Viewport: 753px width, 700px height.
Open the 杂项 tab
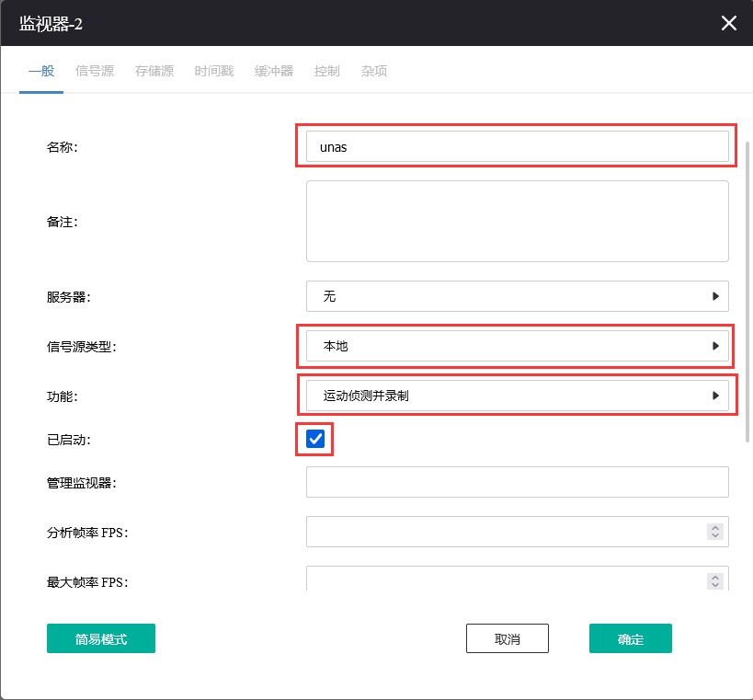point(374,71)
